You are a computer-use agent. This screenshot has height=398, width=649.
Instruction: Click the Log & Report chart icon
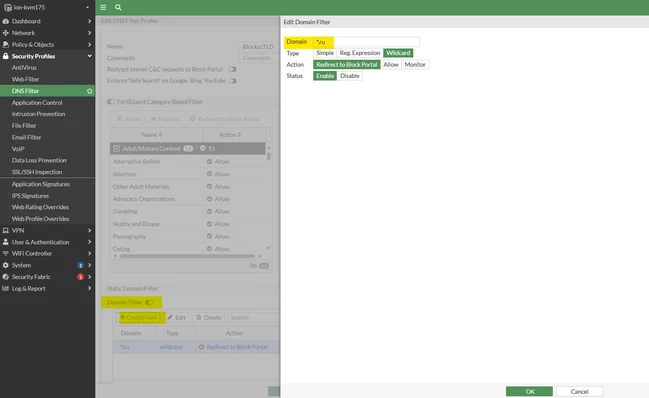(x=6, y=288)
